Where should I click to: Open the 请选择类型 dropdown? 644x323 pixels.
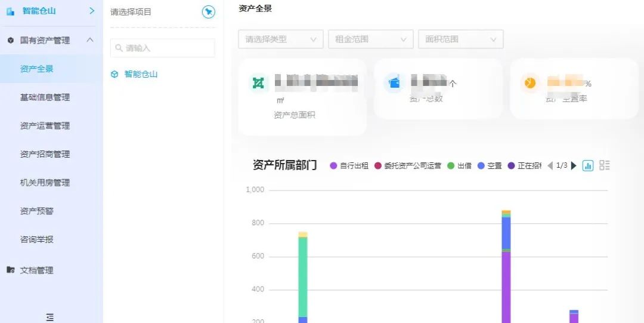click(x=281, y=39)
